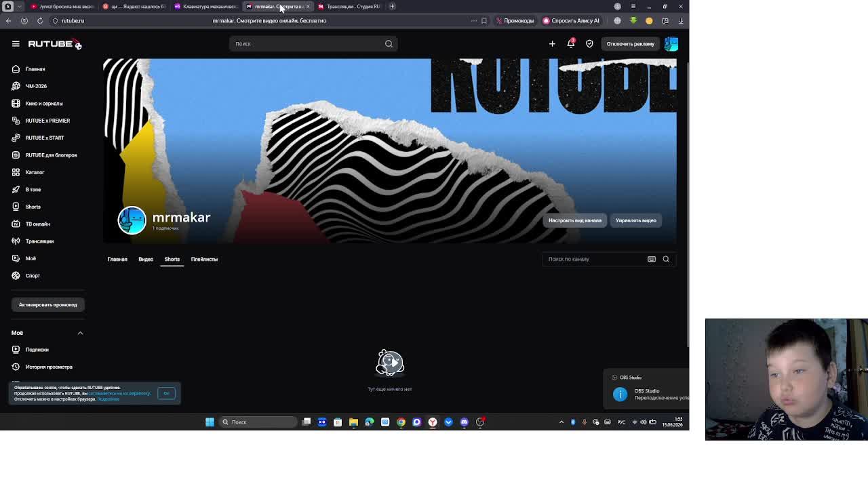
Task: Click Спросить Алису AI button
Action: point(571,21)
